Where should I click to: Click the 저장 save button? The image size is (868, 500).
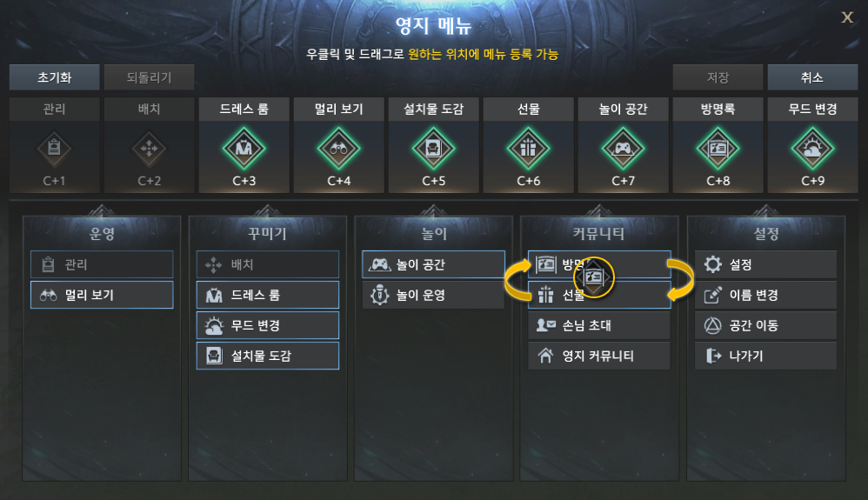718,77
